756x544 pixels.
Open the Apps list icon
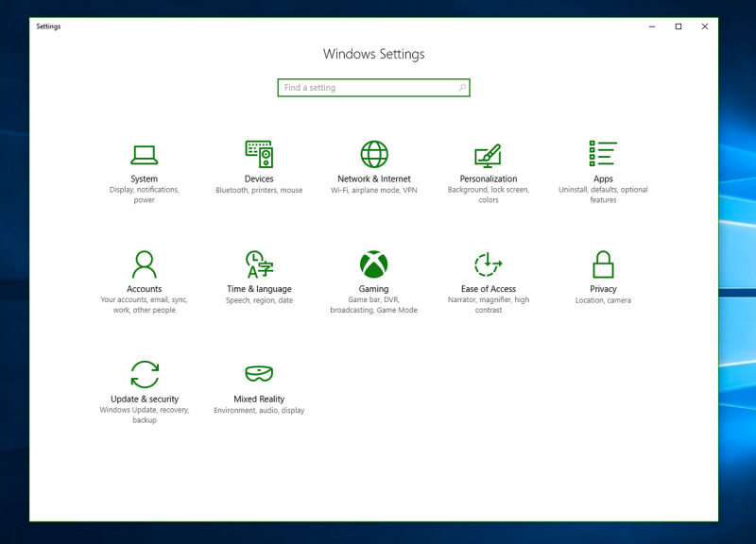pyautogui.click(x=603, y=154)
